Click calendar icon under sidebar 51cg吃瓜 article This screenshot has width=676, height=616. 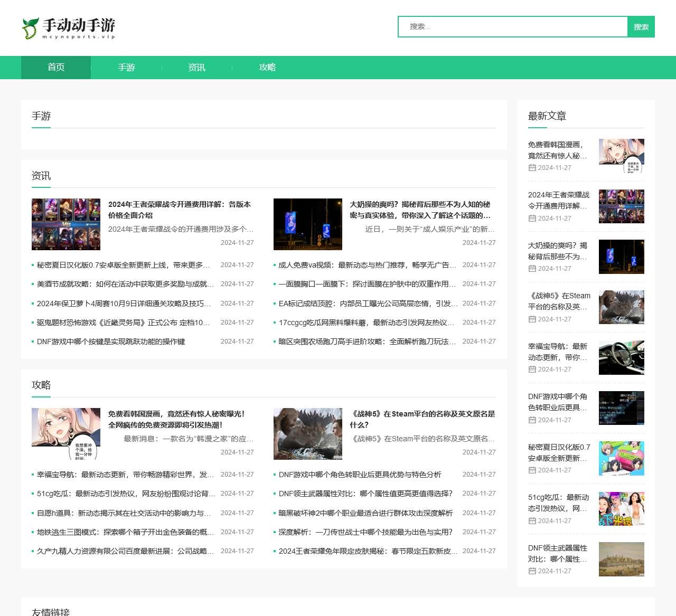[532, 521]
